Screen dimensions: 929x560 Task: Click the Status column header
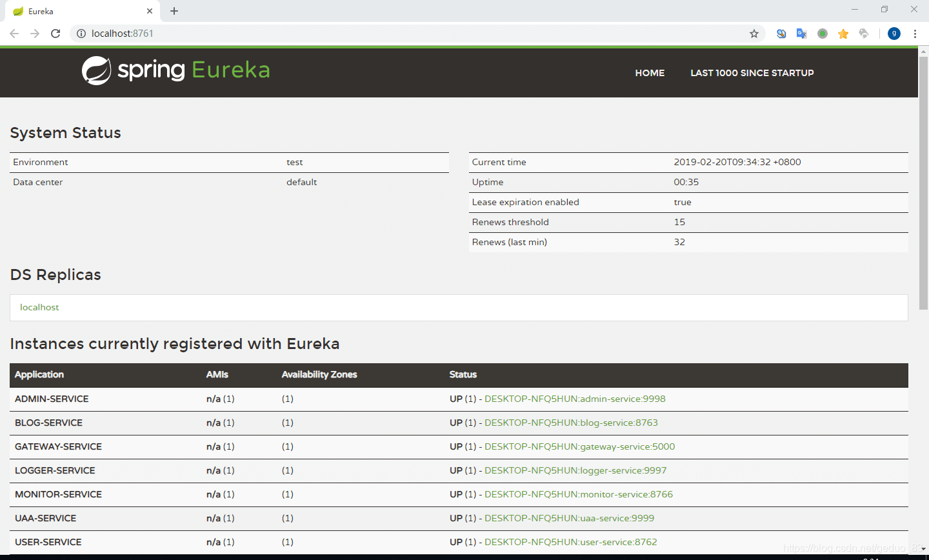click(463, 374)
